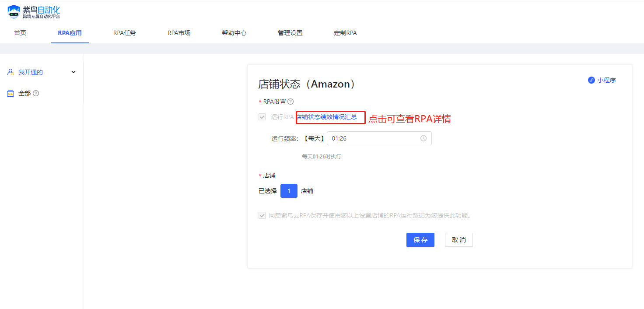
Task: Click the 店铺状态（Amazon）heading
Action: pyautogui.click(x=307, y=84)
